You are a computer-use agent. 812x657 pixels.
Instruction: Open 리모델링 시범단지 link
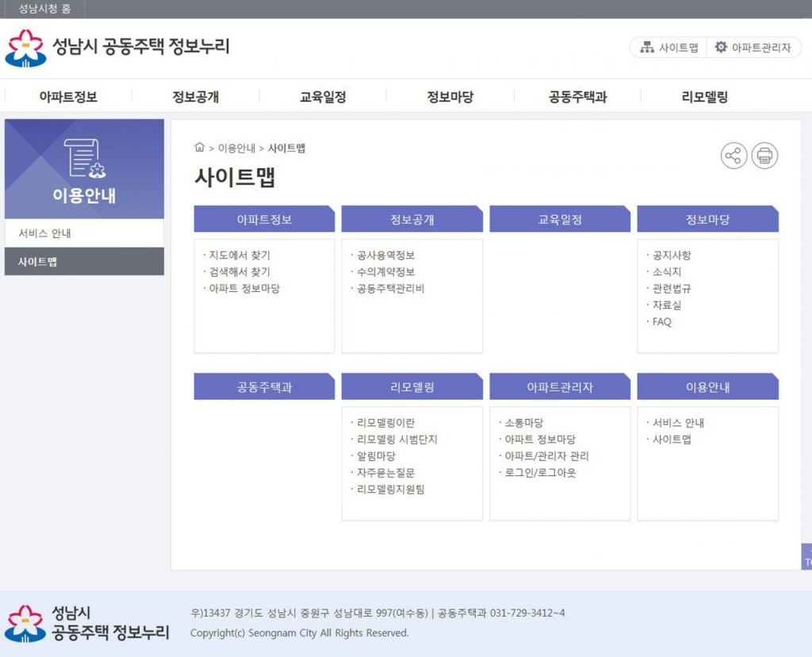click(x=396, y=440)
